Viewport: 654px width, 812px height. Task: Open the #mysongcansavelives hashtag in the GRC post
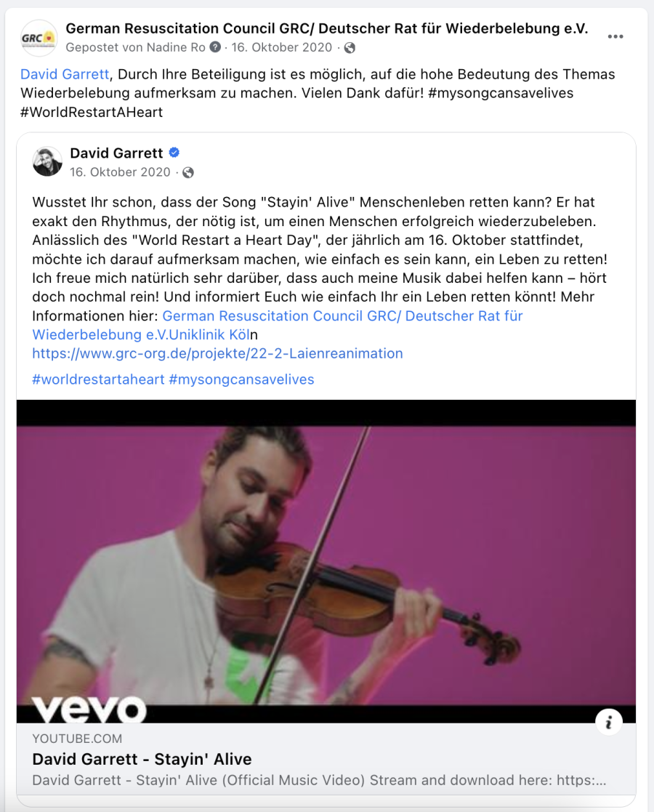coord(501,93)
